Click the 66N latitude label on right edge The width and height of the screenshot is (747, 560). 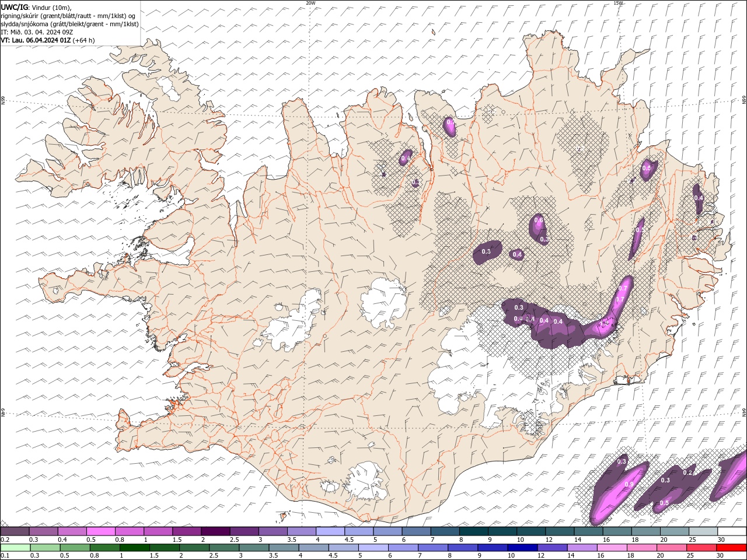(x=744, y=100)
